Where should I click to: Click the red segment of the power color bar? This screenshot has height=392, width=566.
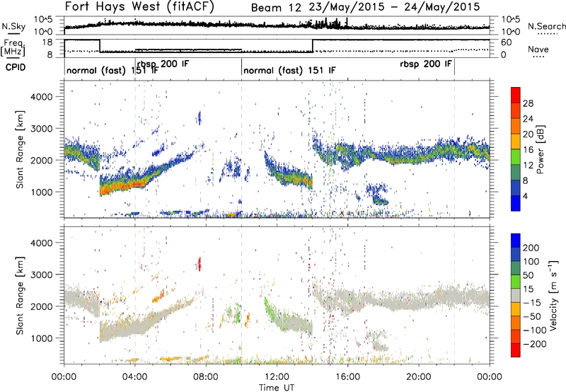pos(516,94)
